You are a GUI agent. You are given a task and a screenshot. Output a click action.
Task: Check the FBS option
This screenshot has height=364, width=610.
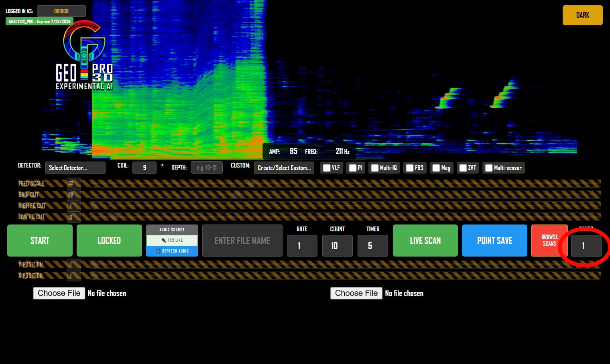[409, 168]
